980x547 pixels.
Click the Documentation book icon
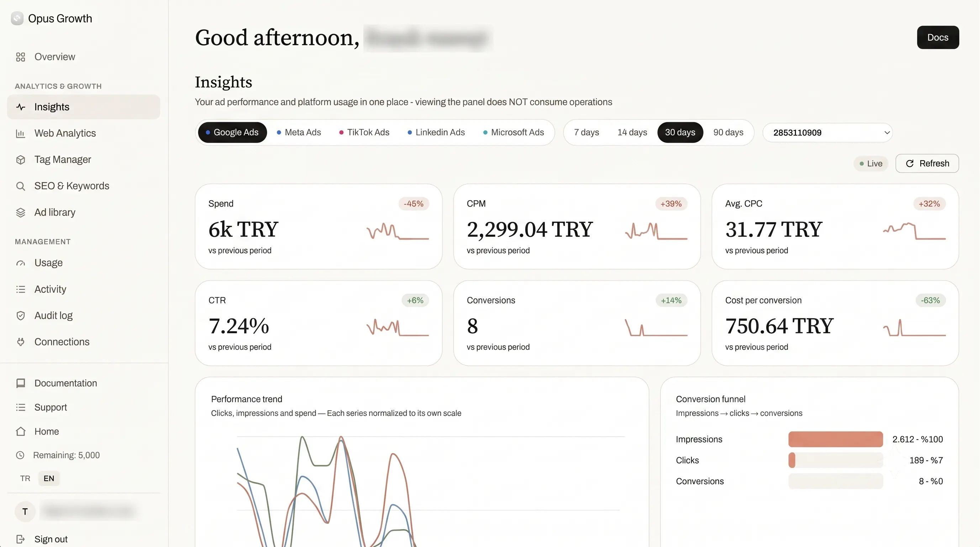coord(21,383)
